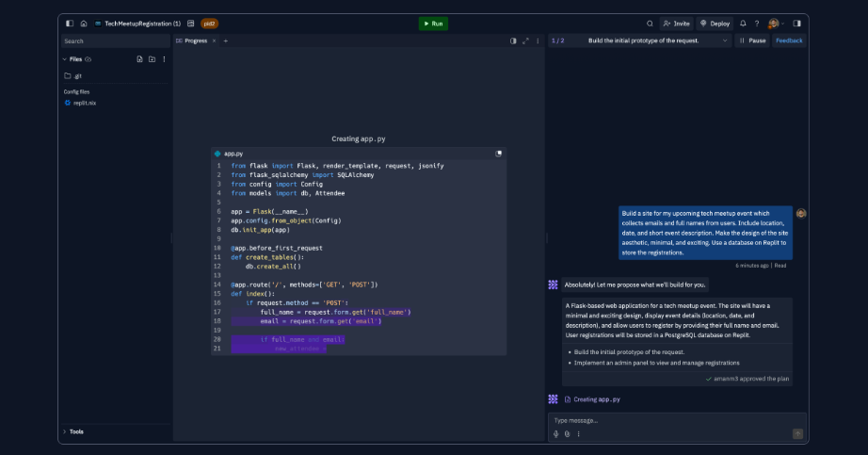
Task: Open the Files panel three-dot menu
Action: (164, 58)
